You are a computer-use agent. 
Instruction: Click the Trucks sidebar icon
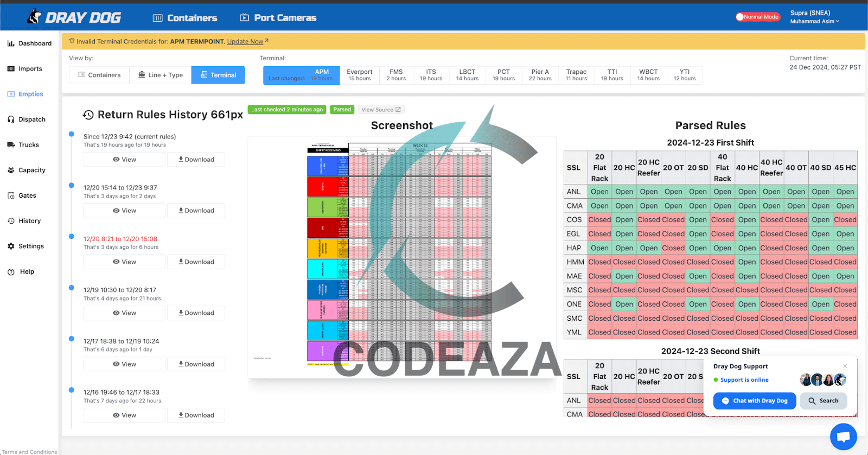pos(11,145)
